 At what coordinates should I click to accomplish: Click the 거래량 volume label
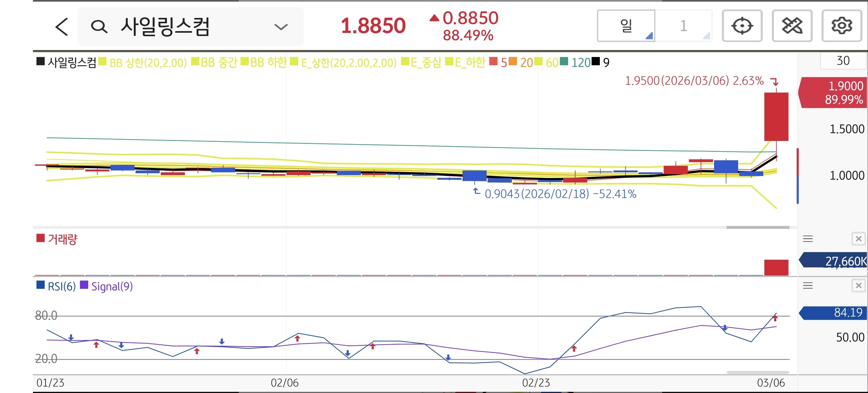click(x=63, y=239)
